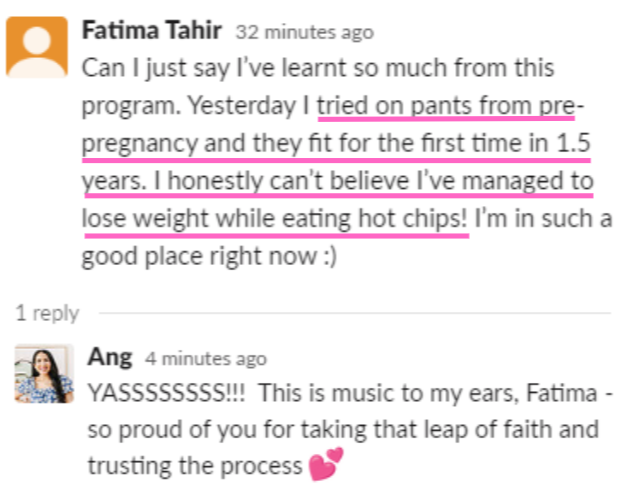The image size is (629, 504).
Task: Open the "4 minutes ago" timestamp
Action: (x=206, y=358)
